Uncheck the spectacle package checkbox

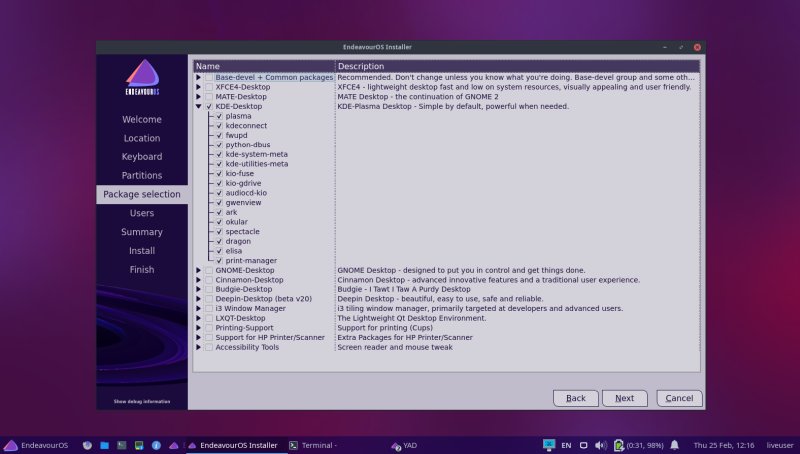[x=219, y=232]
